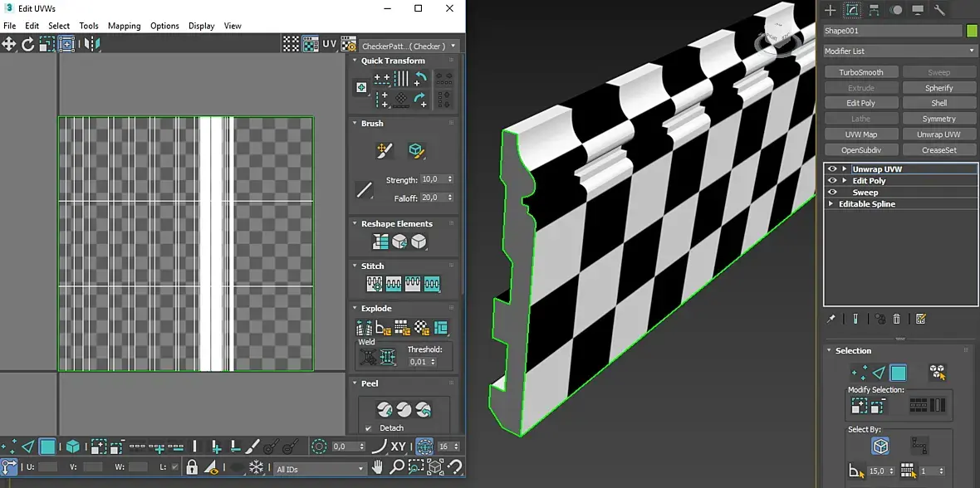Screen dimensions: 980x488
Task: Click the Edit Poly modifier button
Action: tap(861, 103)
